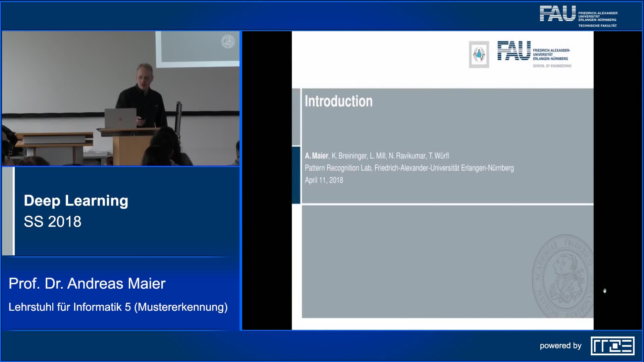
Task: Click the 'A. Maier' author name on slide
Action: pyautogui.click(x=316, y=156)
